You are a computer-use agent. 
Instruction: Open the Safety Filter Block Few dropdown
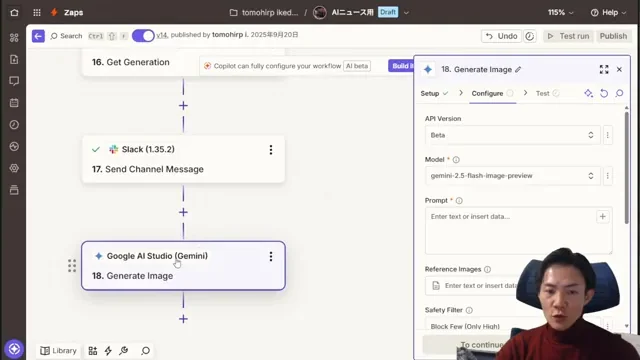tap(513, 325)
